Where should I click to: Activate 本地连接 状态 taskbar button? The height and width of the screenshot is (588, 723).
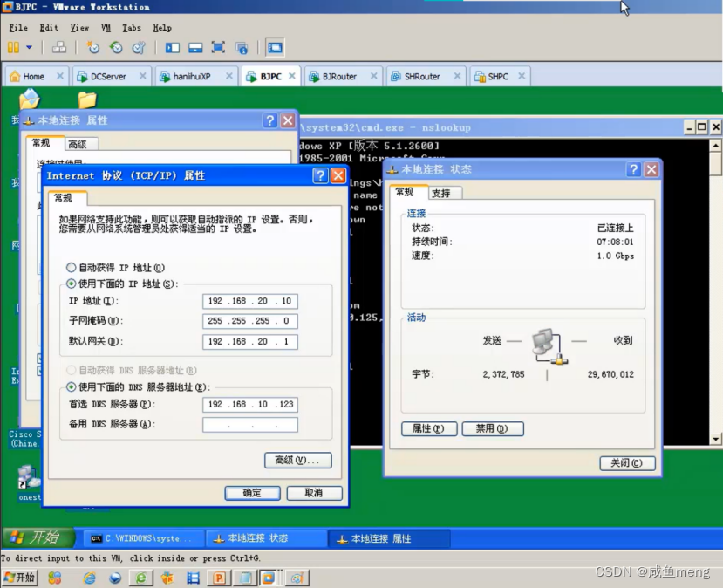point(267,538)
